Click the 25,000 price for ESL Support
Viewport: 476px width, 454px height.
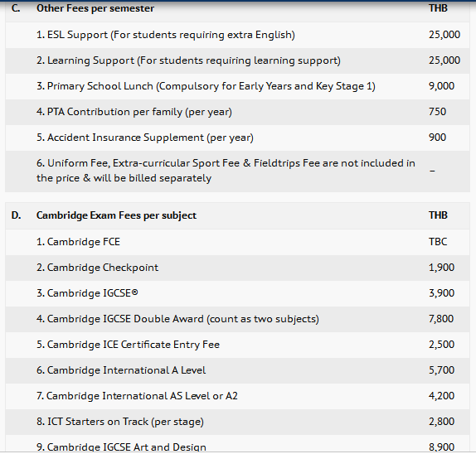point(444,35)
